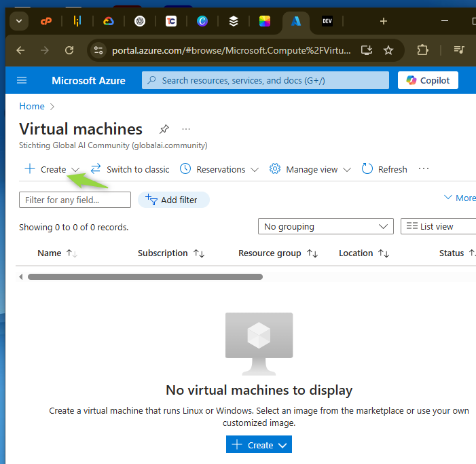Open the browser extensions puzzle icon
Viewport: 476px width, 464px height.
422,50
